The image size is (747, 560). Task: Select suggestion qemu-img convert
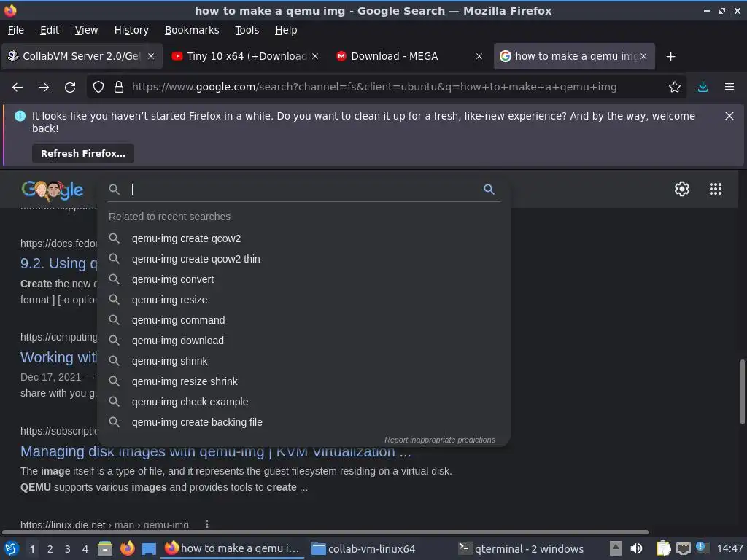point(303,279)
